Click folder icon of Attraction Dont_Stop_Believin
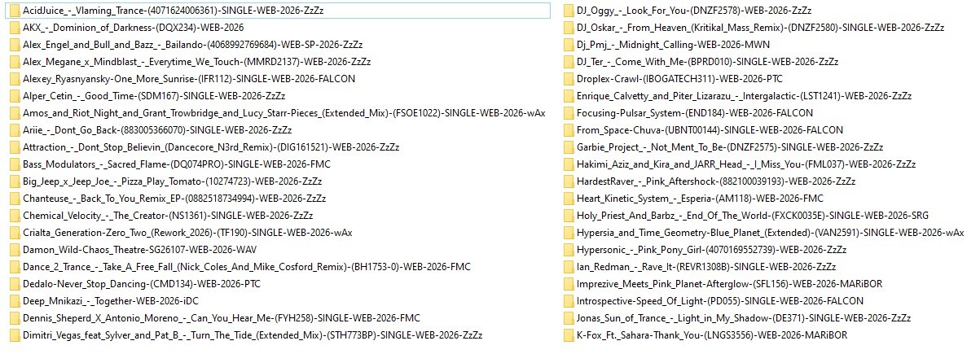Image resolution: width=980 pixels, height=354 pixels. pos(14,147)
